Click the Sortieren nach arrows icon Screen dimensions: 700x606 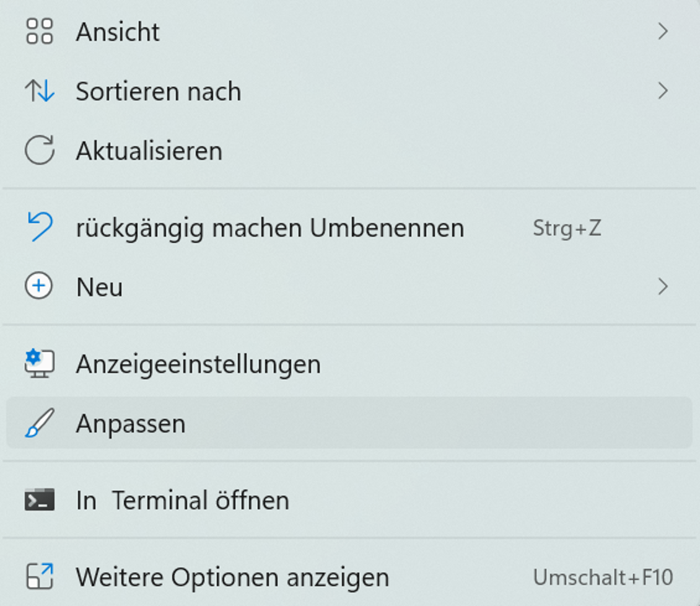coord(38,90)
